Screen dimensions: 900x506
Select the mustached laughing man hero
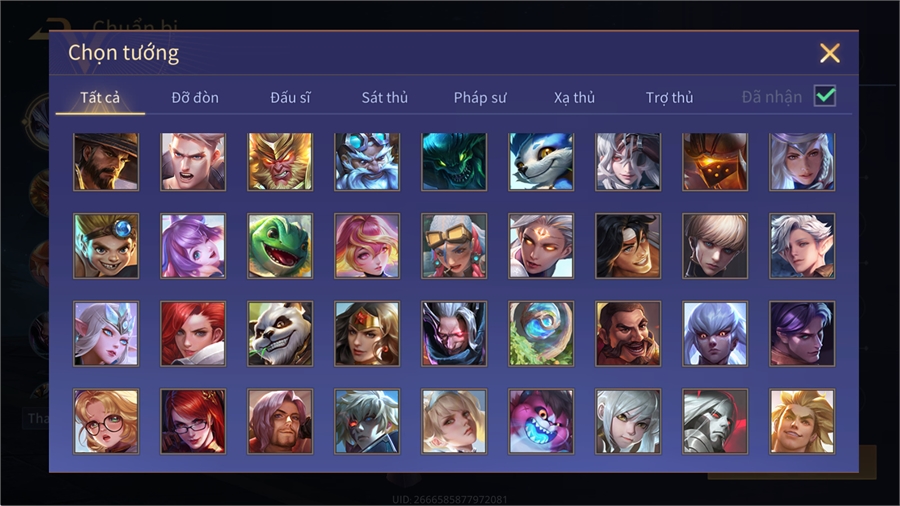pos(628,334)
